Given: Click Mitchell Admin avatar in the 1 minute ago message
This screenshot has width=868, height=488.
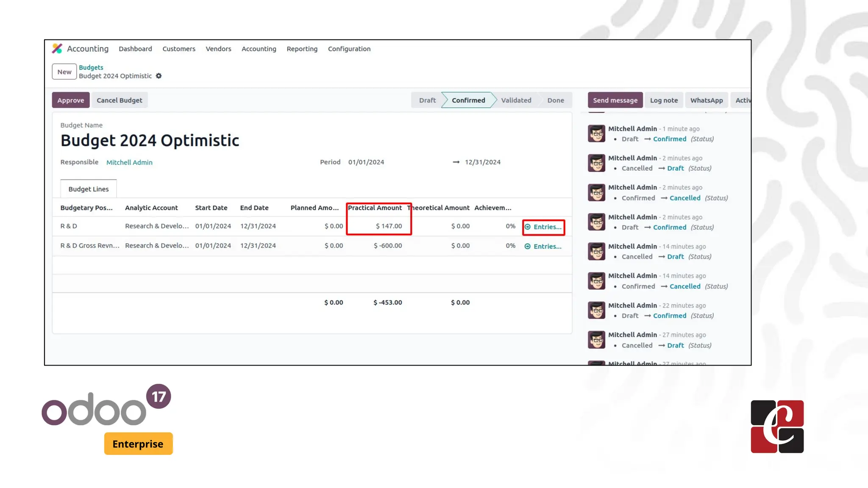Looking at the screenshot, I should click(x=596, y=133).
